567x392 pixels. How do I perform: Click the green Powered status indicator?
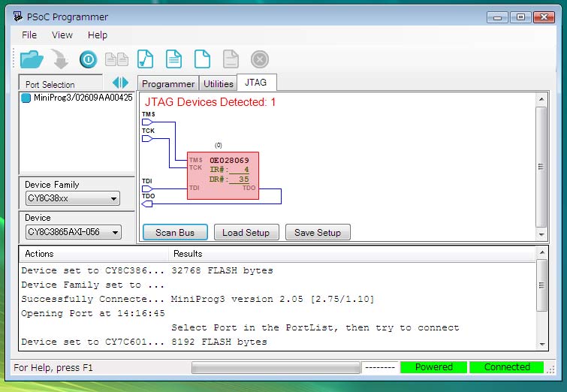tap(433, 367)
